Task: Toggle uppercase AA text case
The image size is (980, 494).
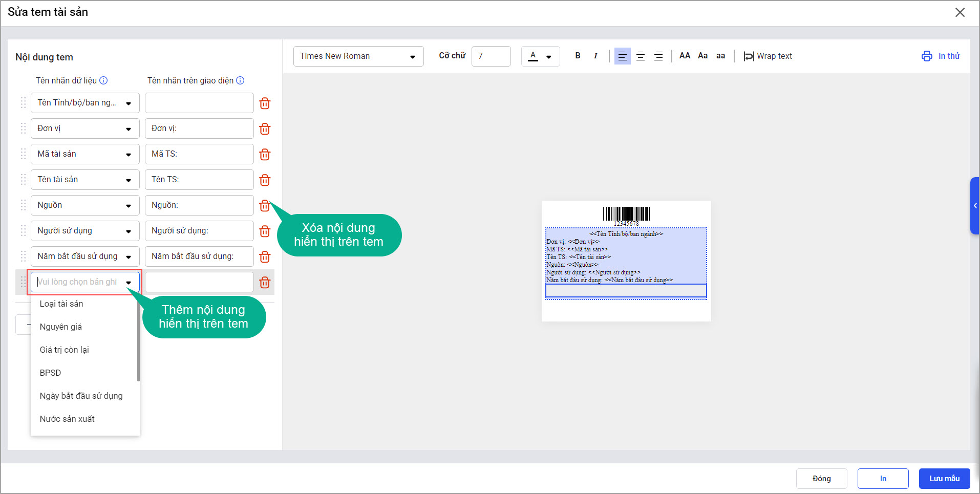Action: click(x=685, y=56)
